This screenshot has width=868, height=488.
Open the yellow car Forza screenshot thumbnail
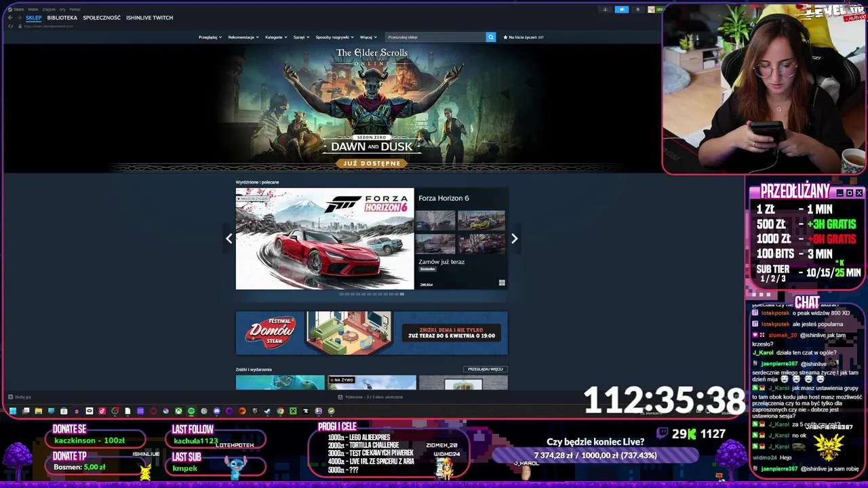[481, 221]
